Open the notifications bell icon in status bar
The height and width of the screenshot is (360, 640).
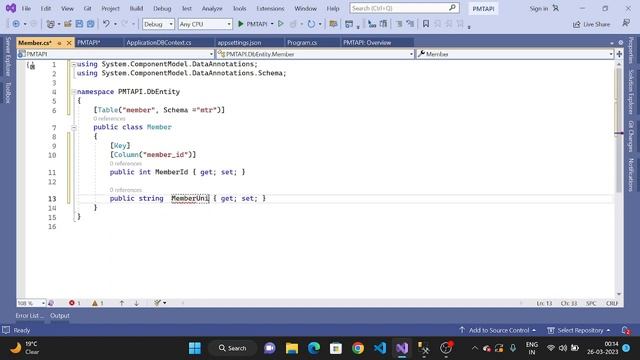coord(625,330)
